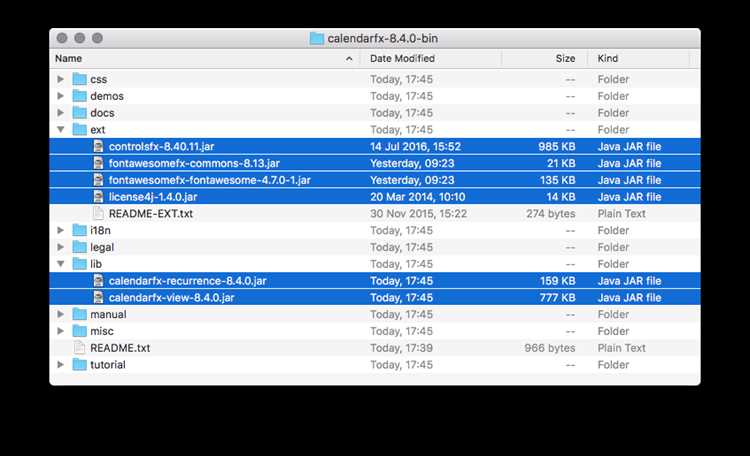The image size is (750, 456).
Task: Select the calendarfx-view-8.4.0.jar file name
Action: click(x=171, y=297)
